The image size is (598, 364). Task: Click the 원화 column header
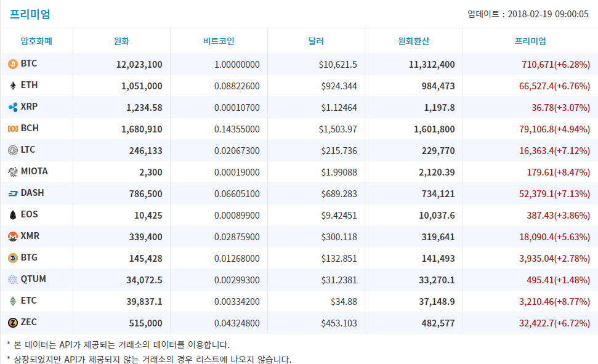pos(121,41)
